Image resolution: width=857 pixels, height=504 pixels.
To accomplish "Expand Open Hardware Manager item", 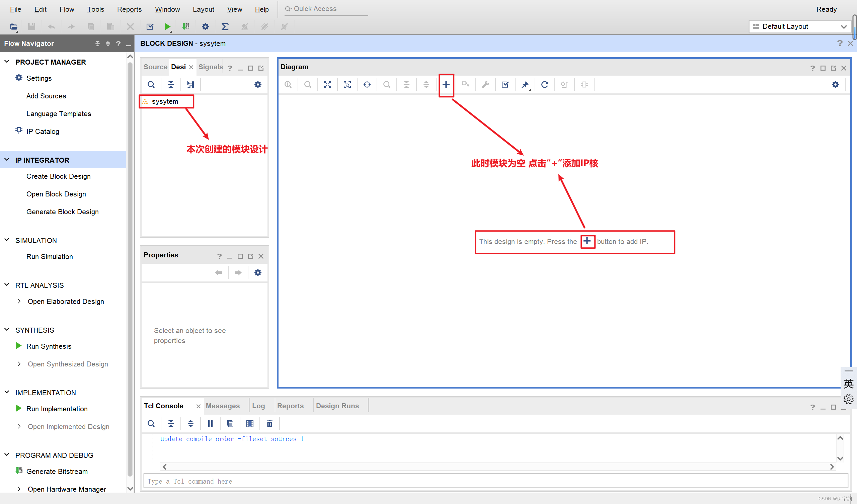I will pyautogui.click(x=19, y=489).
